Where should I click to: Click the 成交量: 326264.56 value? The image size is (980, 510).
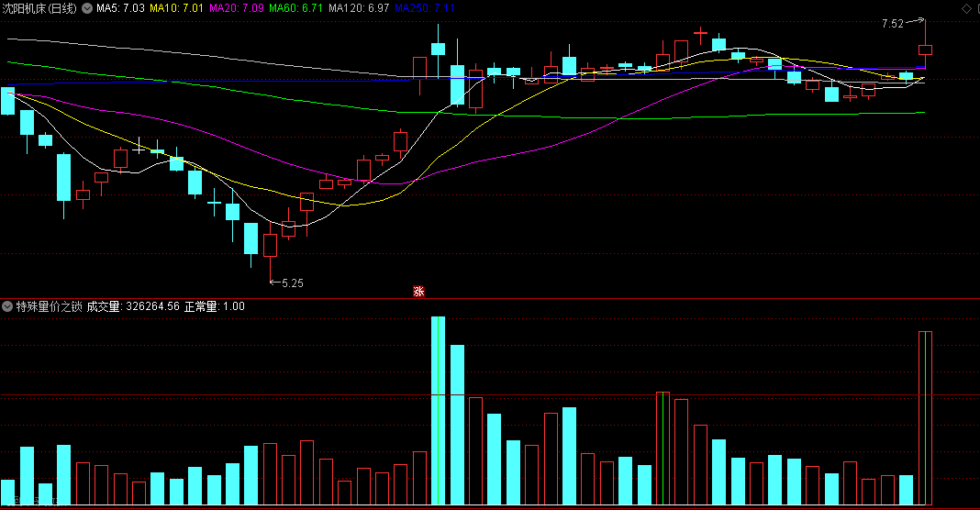pos(133,306)
